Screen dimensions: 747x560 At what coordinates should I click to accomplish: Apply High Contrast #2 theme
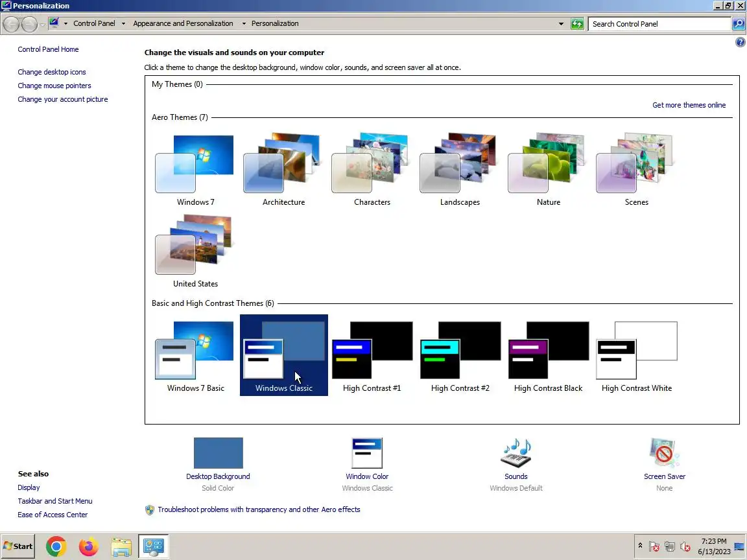coord(460,355)
